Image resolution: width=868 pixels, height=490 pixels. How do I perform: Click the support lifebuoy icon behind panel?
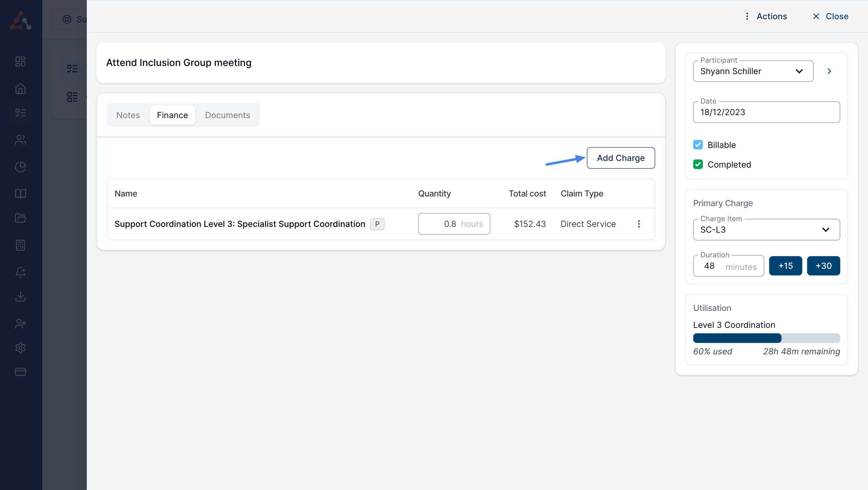point(67,19)
